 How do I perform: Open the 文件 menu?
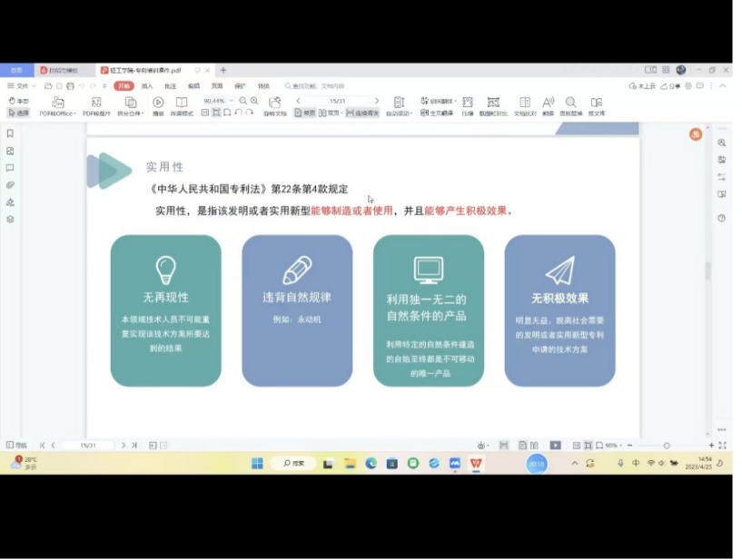[x=18, y=86]
